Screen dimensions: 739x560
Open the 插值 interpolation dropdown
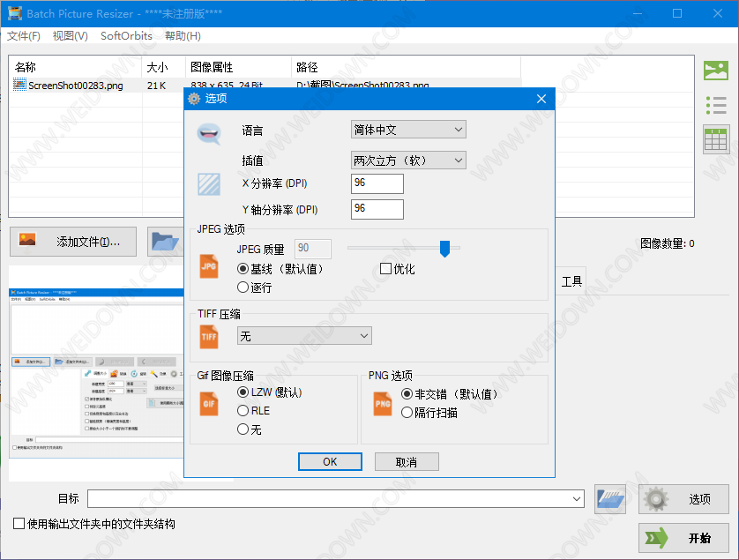point(408,161)
